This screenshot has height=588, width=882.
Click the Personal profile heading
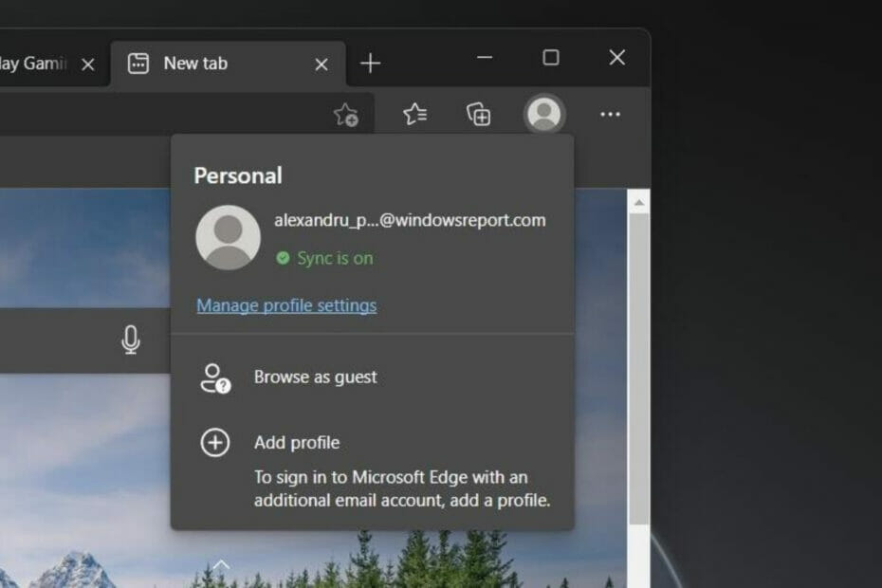point(238,175)
